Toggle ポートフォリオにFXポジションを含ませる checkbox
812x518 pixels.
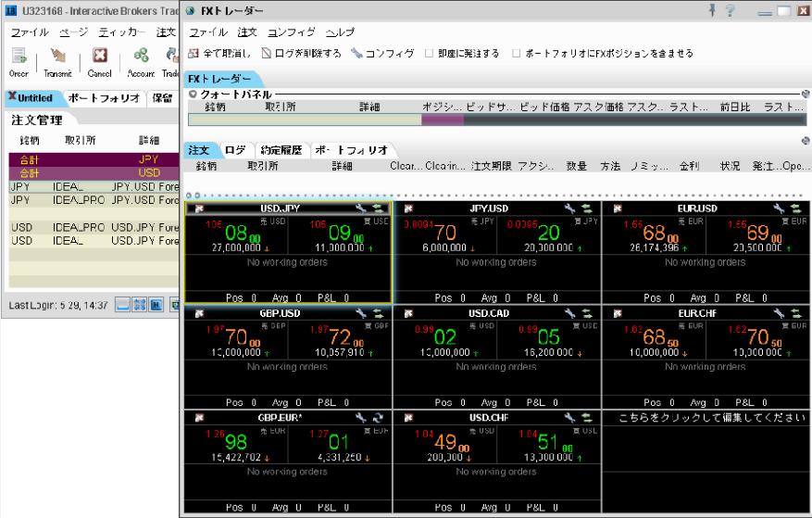coord(516,54)
